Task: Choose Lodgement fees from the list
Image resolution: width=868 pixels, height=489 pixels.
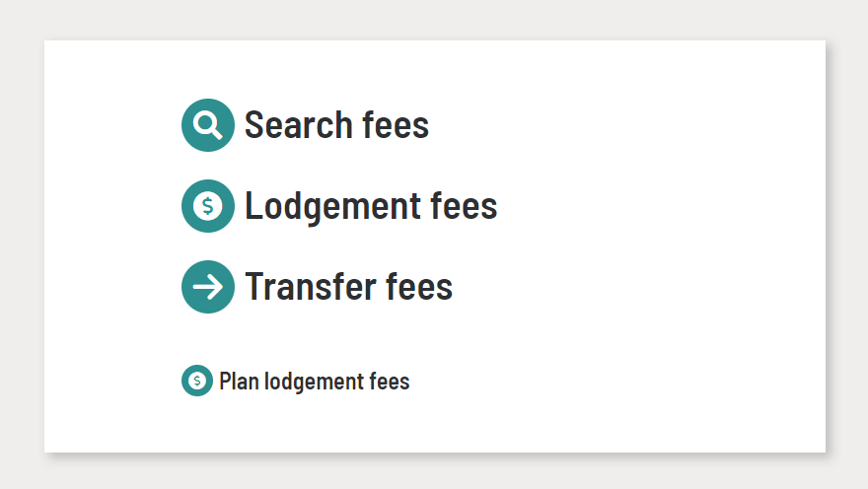Action: coord(371,206)
